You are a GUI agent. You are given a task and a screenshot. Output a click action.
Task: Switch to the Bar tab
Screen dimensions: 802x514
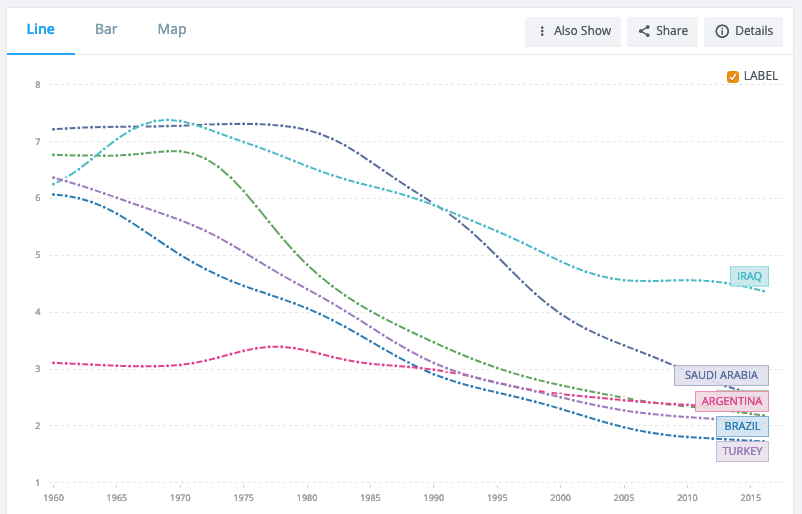[x=106, y=29]
